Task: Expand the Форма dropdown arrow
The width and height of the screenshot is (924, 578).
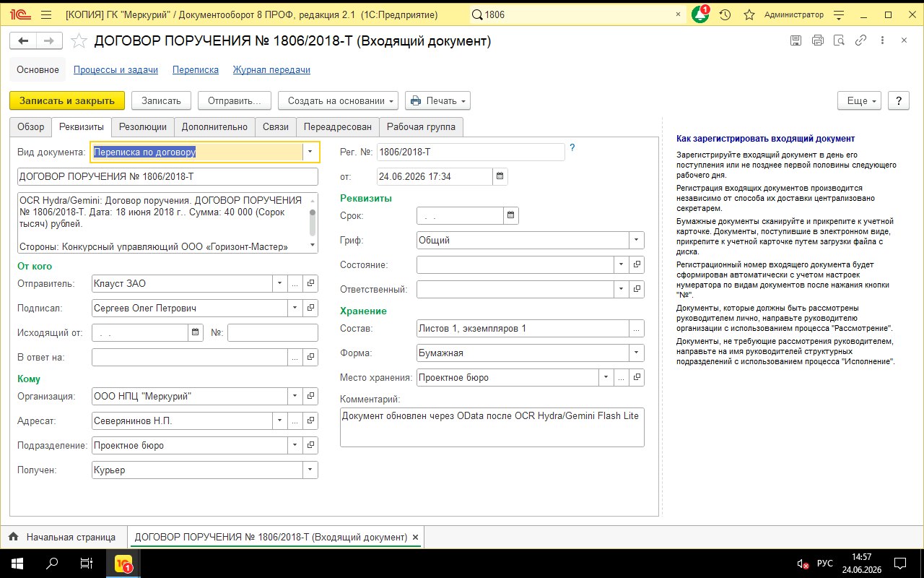Action: click(x=637, y=353)
